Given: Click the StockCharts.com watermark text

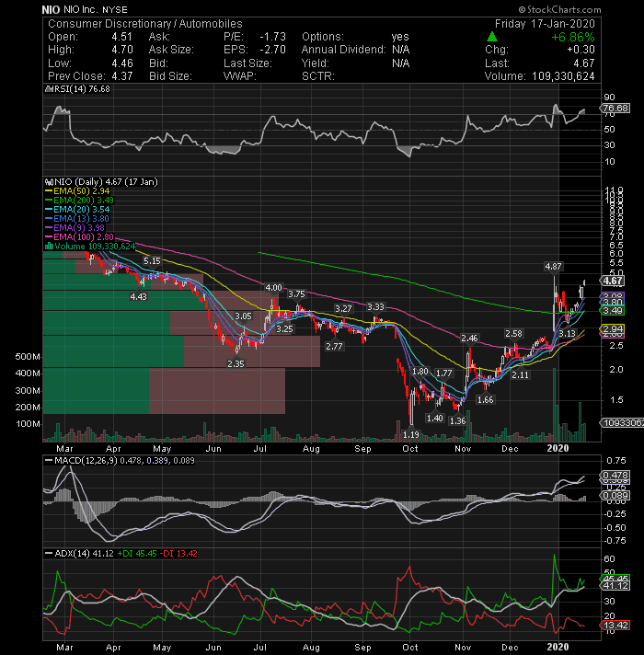Looking at the screenshot, I should 559,9.
